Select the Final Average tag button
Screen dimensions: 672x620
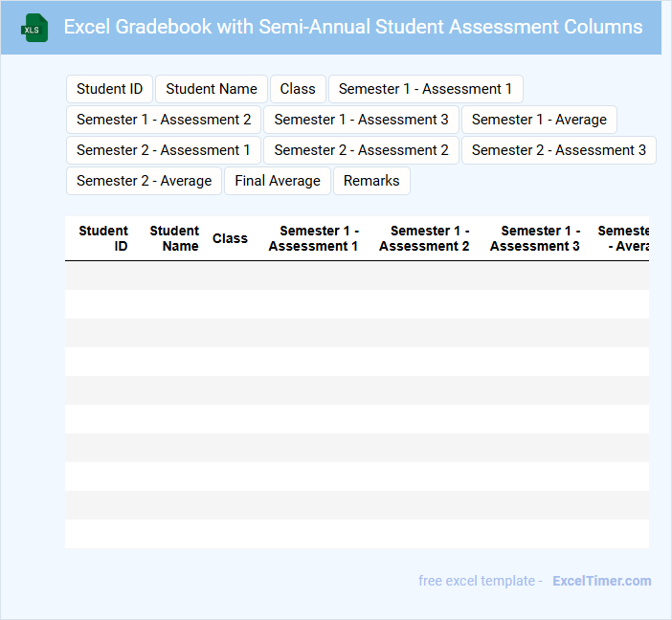(278, 181)
